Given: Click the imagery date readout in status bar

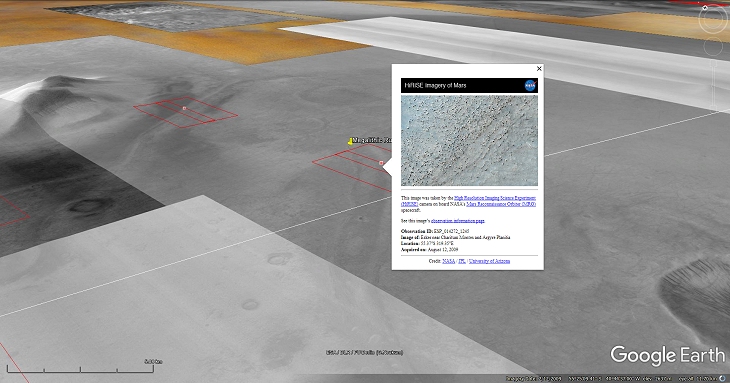Looking at the screenshot, I should pyautogui.click(x=534, y=379).
